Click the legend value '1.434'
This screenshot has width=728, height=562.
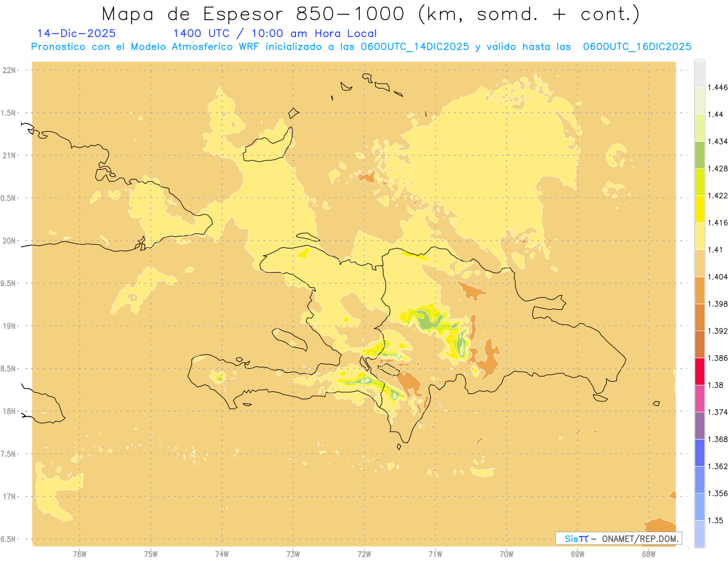point(717,141)
